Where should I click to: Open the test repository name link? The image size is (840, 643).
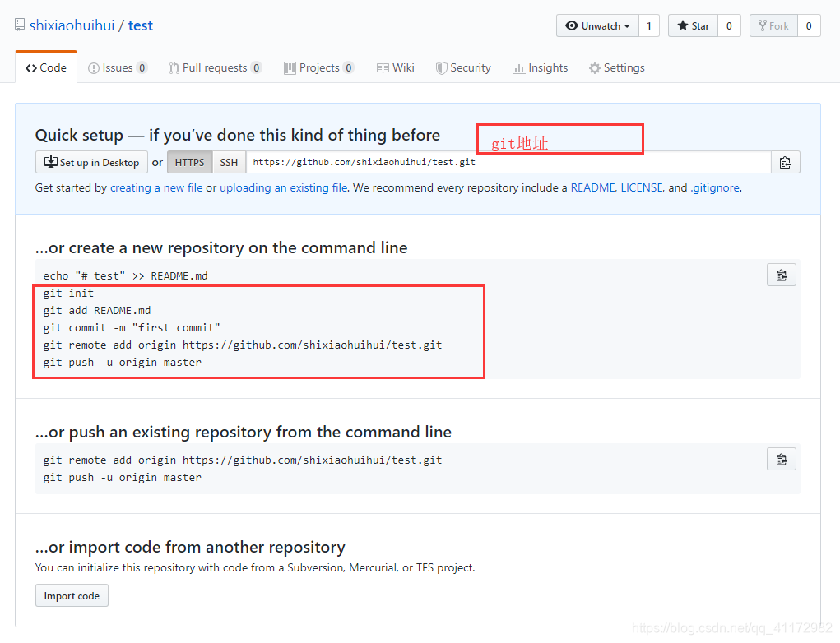(x=141, y=25)
